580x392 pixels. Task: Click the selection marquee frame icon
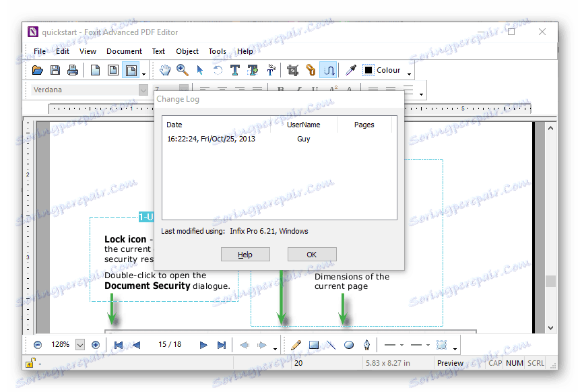click(442, 345)
